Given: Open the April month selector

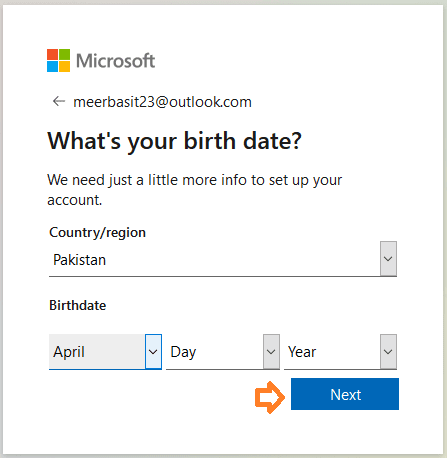Looking at the screenshot, I should (x=105, y=352).
